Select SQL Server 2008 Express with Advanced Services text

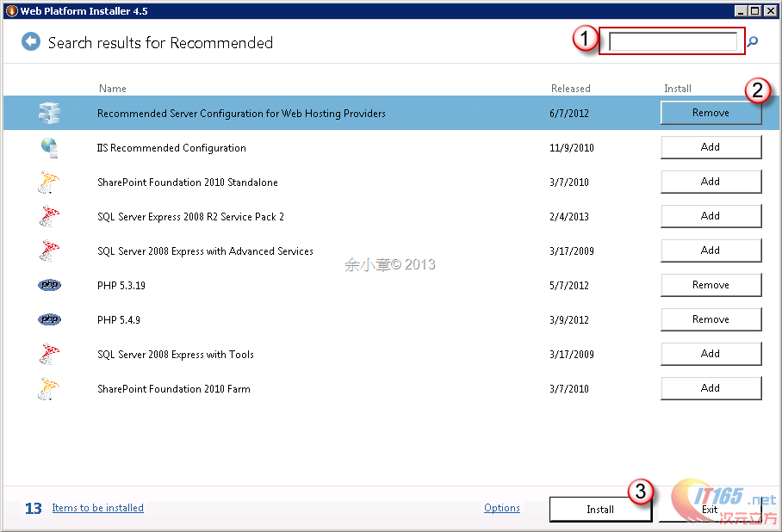pos(205,251)
